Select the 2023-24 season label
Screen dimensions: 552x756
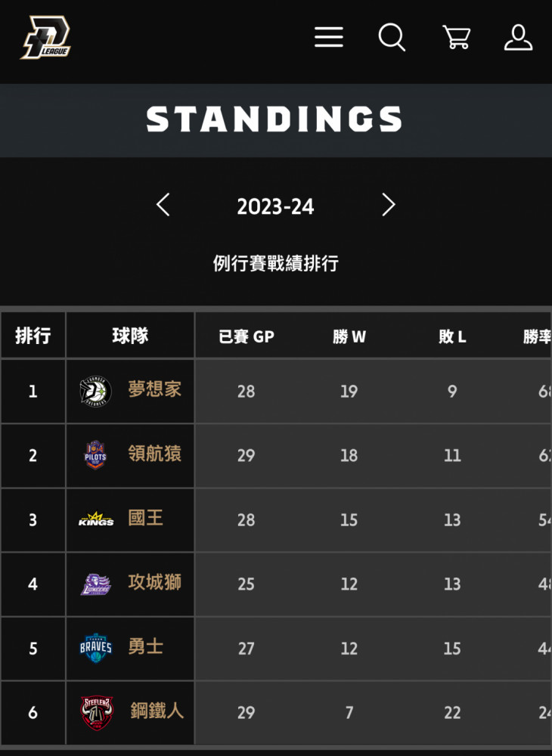coord(275,206)
